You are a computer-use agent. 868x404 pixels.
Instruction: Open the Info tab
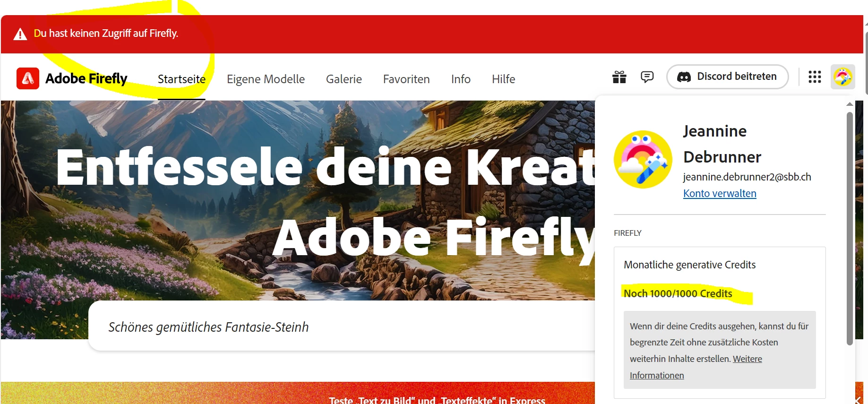point(461,79)
